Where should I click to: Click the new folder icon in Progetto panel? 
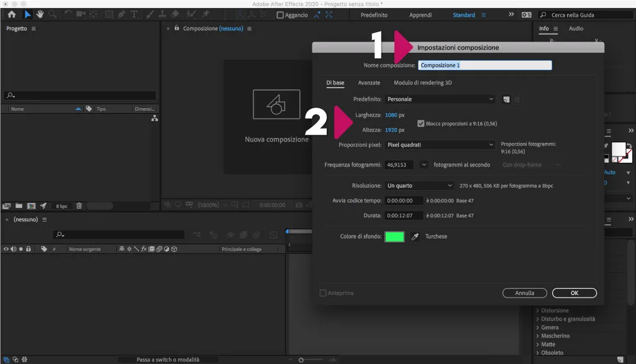click(x=19, y=206)
